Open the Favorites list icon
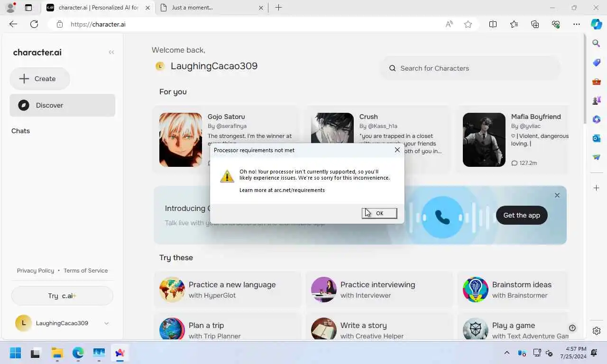607x364 pixels. coord(514,24)
